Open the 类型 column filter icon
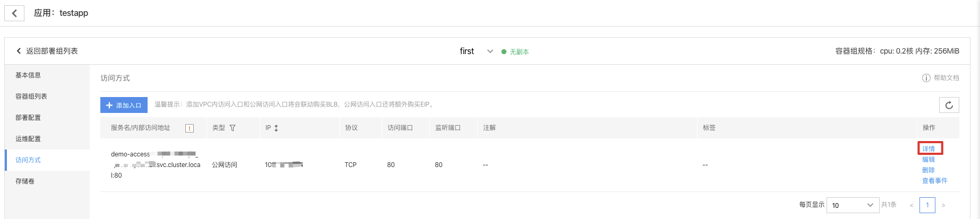Viewport: 980px width, 219px height. tap(233, 128)
